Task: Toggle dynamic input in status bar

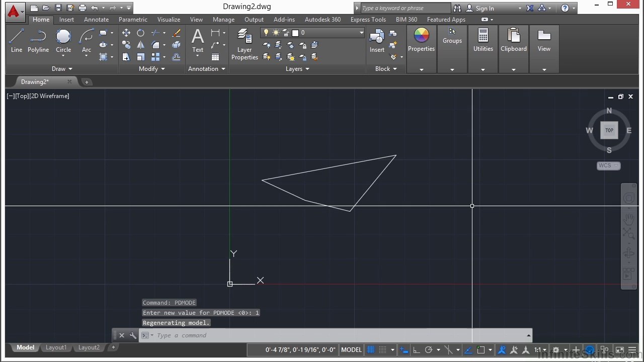Action: [404, 350]
